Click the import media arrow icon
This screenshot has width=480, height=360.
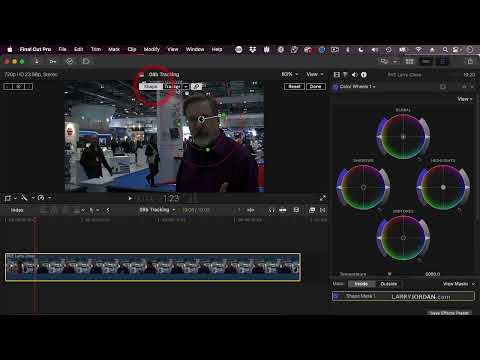point(37,61)
